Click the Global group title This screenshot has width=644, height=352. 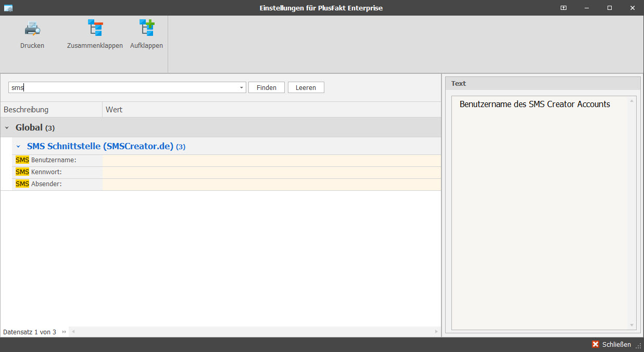pos(29,127)
